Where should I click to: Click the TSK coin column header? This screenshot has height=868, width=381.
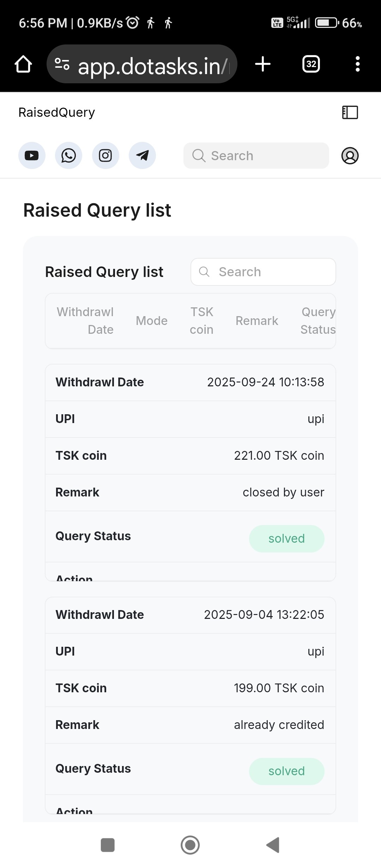pos(202,321)
